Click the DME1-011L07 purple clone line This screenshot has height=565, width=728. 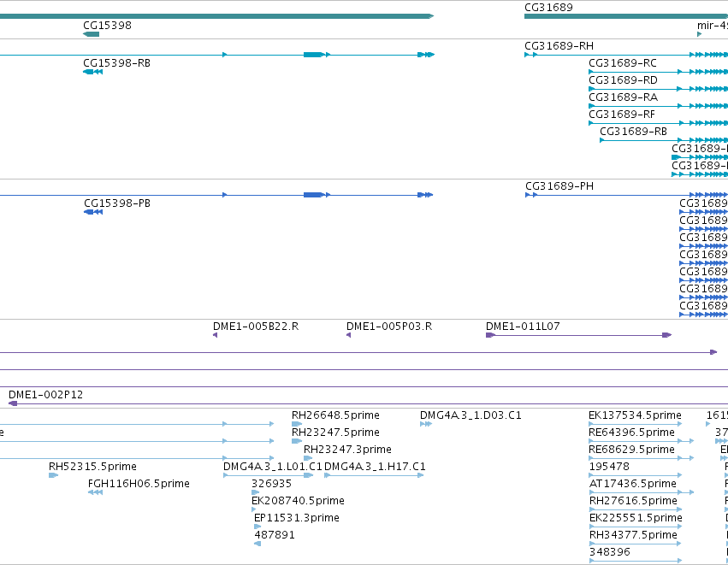pyautogui.click(x=578, y=335)
